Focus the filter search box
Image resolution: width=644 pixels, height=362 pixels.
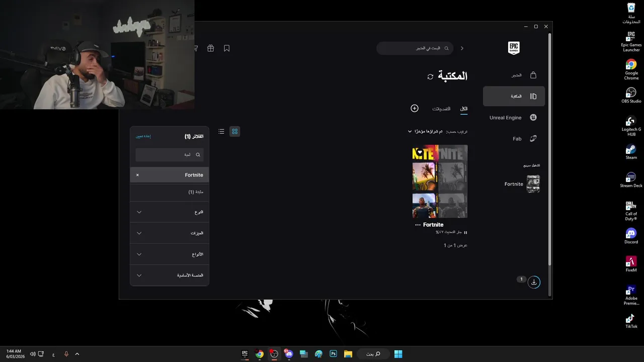pos(170,155)
